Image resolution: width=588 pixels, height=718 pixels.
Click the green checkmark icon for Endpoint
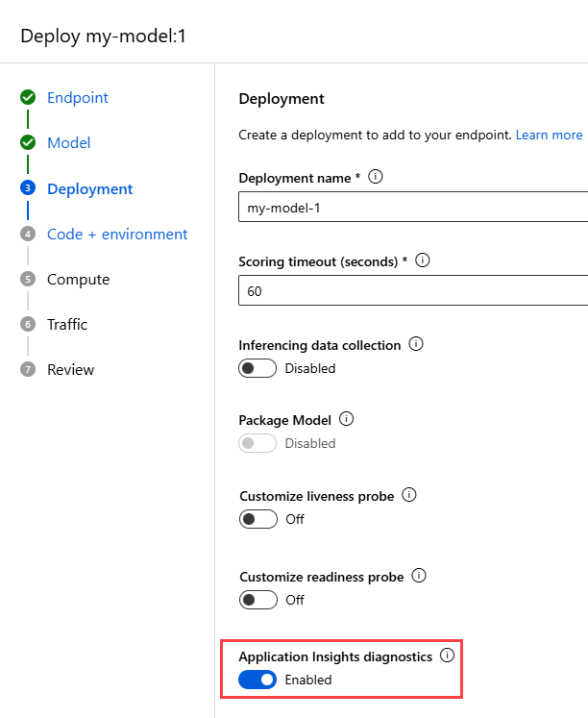click(28, 97)
